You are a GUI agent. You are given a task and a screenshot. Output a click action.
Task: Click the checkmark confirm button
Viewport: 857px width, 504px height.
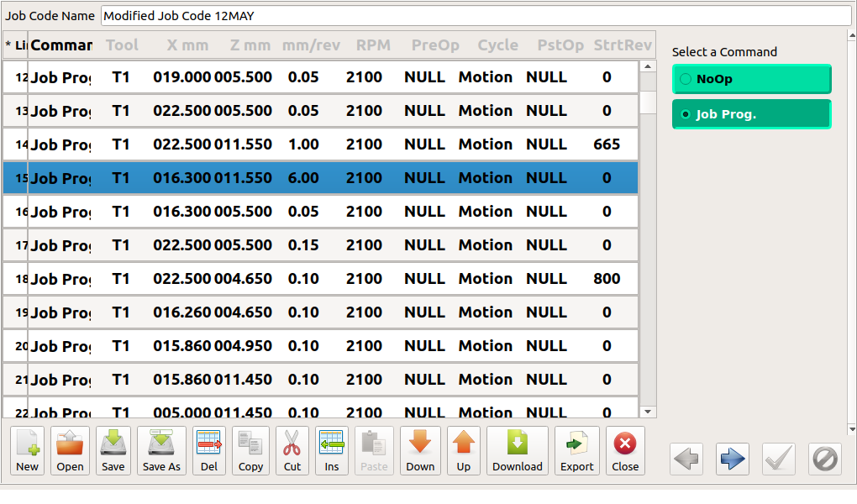[778, 459]
